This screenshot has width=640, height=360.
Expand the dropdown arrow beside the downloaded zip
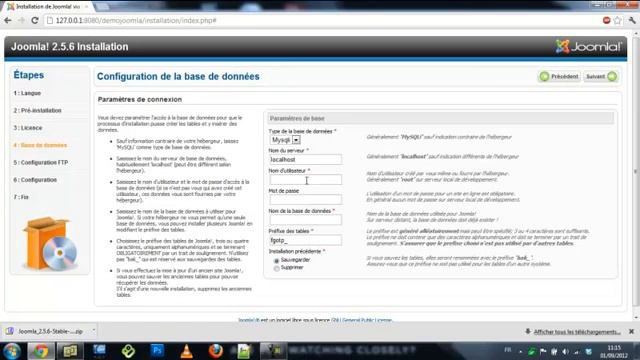click(x=93, y=331)
